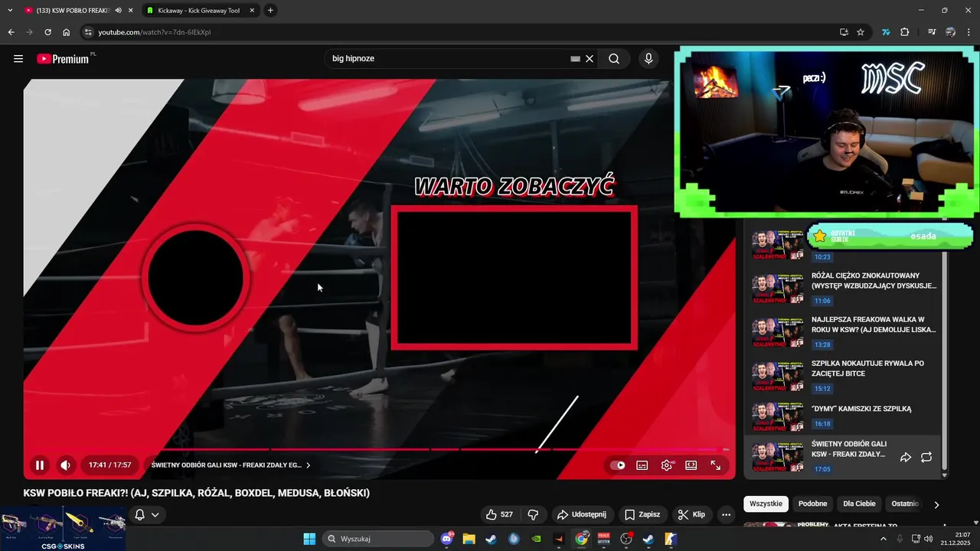Jump to chapter 'SZPILKA NOKAUTUJE RYWALA'
Screen dimensions: 980x551
click(x=867, y=368)
